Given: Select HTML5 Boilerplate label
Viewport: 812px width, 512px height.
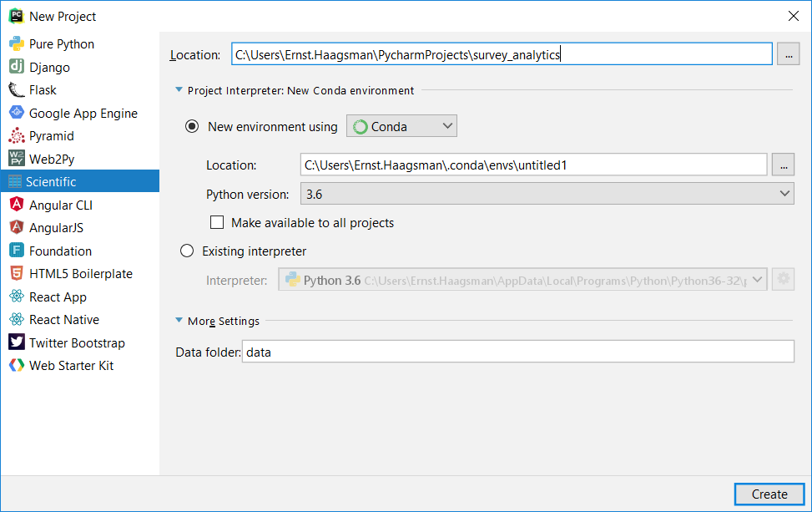Looking at the screenshot, I should pyautogui.click(x=81, y=274).
